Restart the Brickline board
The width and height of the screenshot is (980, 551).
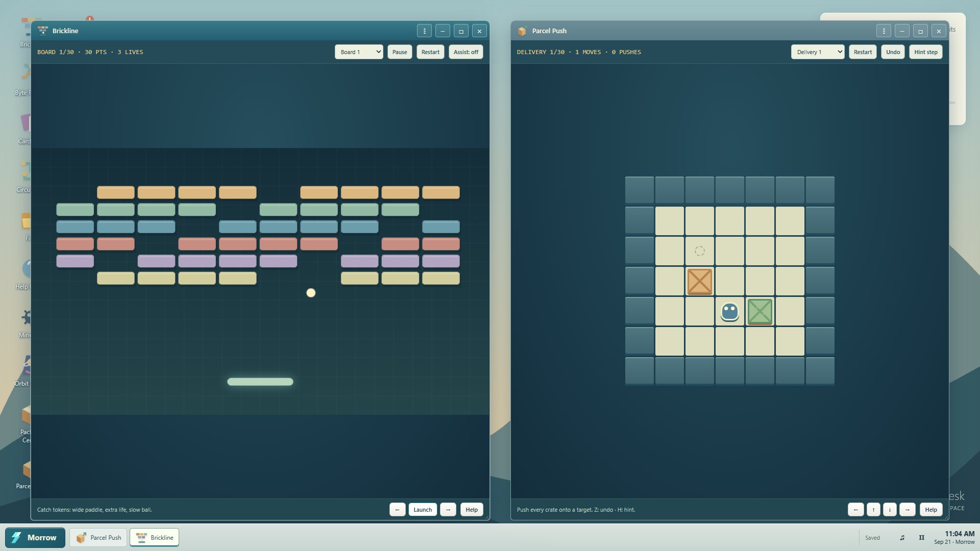[430, 52]
